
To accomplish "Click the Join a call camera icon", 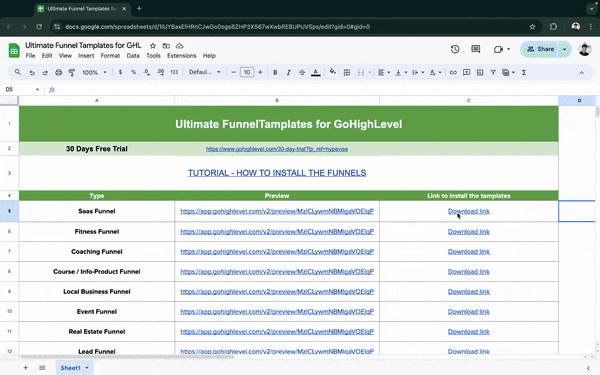I will click(x=498, y=49).
